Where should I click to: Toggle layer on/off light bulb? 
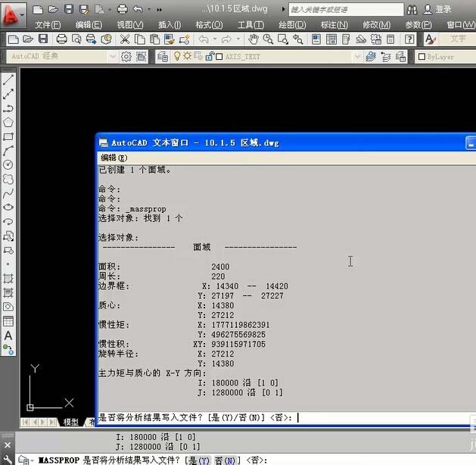click(177, 56)
